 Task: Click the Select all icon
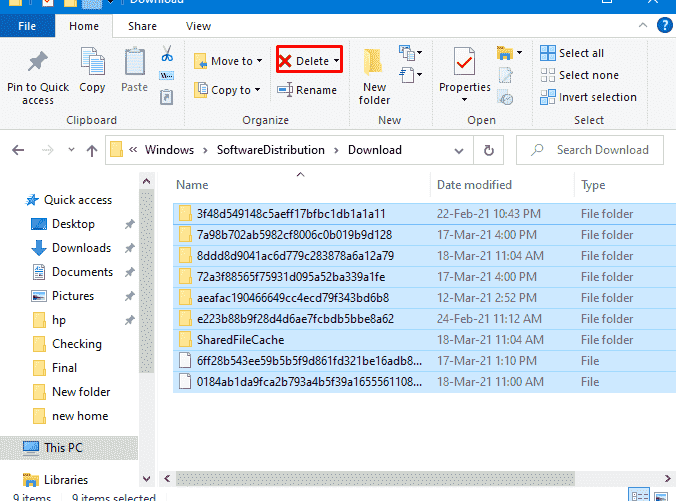tap(548, 53)
